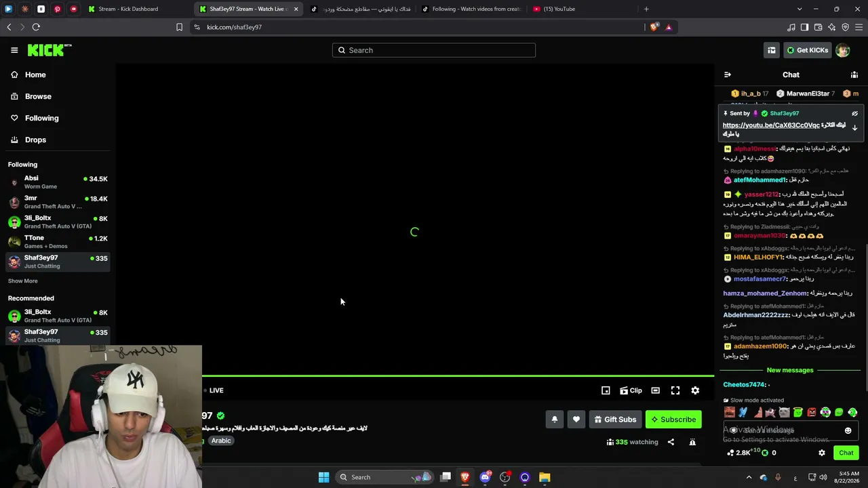Image resolution: width=868 pixels, height=488 pixels.
Task: Send message with Chat button
Action: 846,453
